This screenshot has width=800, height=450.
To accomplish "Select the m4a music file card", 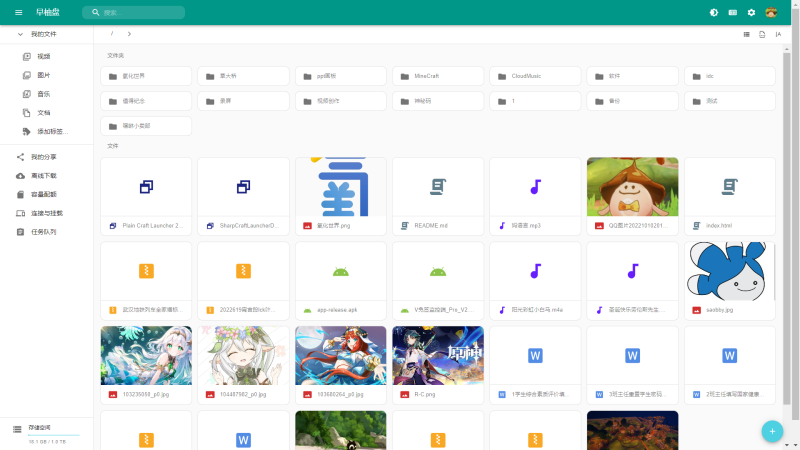I will (535, 281).
